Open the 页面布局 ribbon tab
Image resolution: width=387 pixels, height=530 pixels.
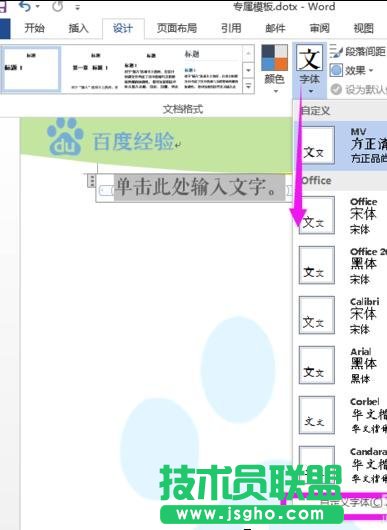(x=177, y=28)
